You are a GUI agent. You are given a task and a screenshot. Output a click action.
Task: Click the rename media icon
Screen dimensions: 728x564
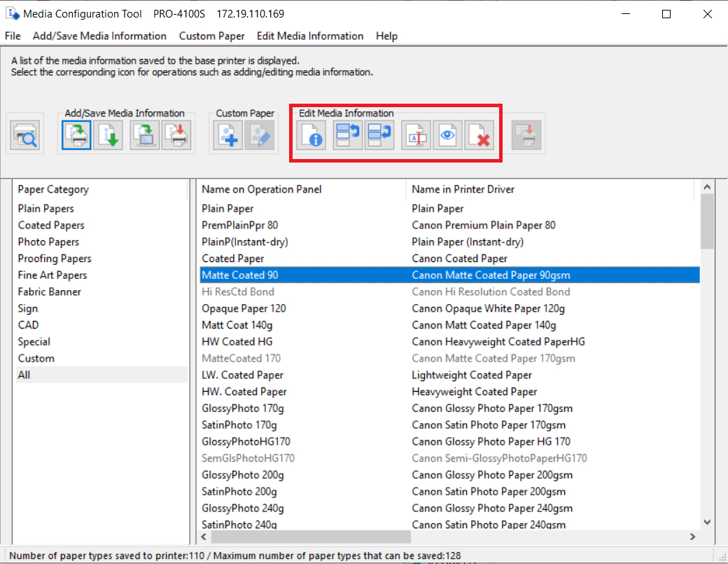point(416,135)
